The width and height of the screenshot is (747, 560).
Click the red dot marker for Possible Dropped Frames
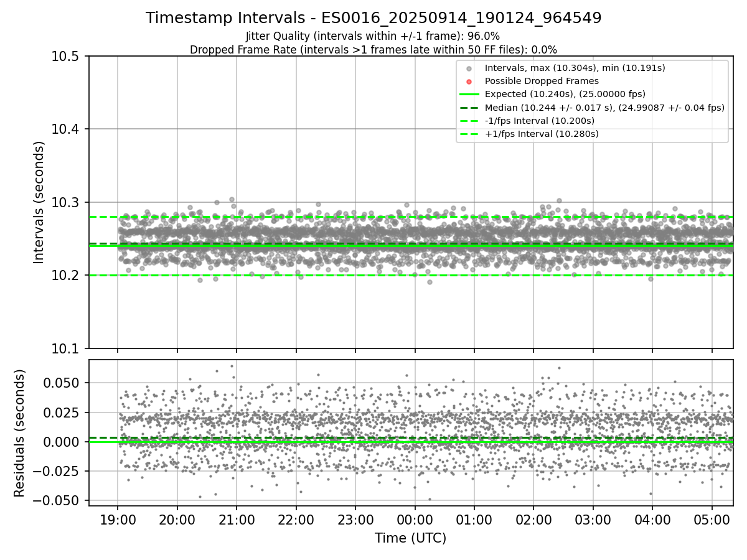pyautogui.click(x=469, y=82)
